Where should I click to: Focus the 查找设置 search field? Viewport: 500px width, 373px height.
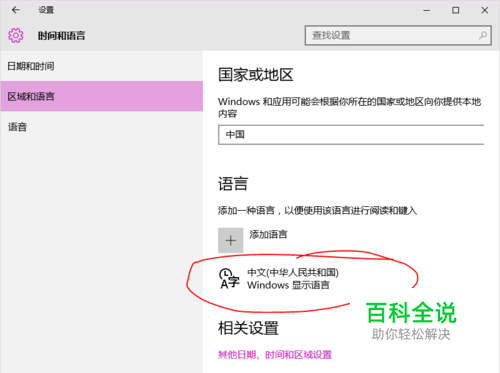(x=398, y=35)
